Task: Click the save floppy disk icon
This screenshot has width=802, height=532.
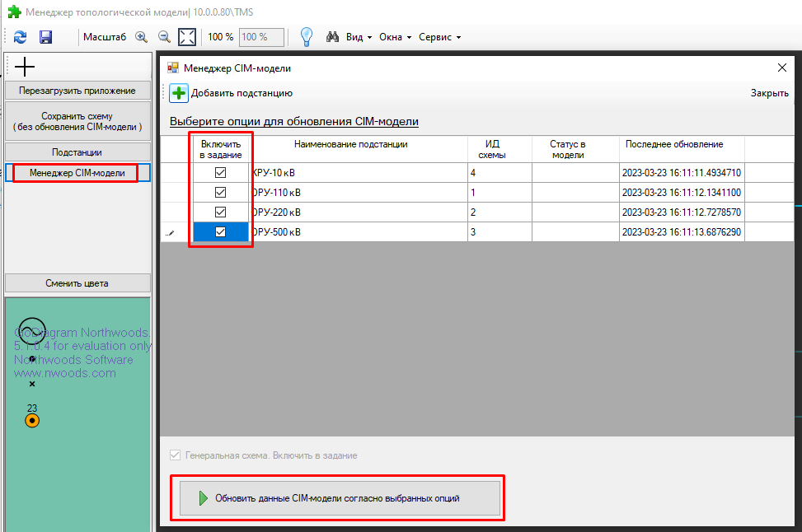Action: (45, 37)
